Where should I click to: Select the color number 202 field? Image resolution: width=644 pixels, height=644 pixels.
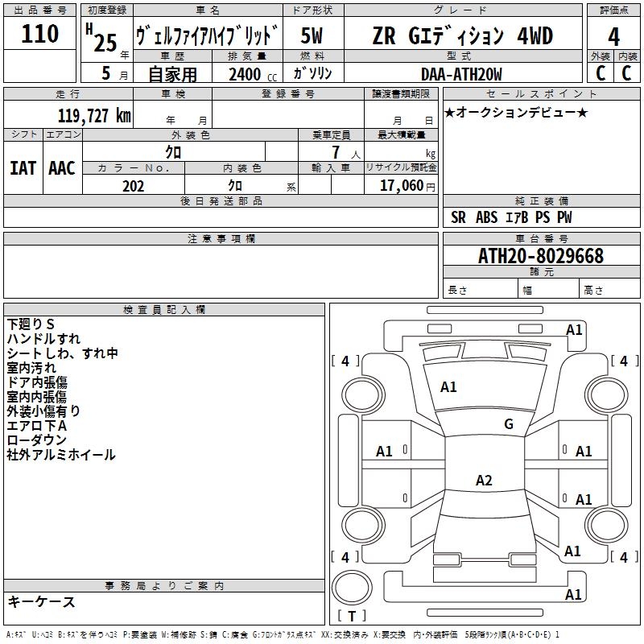[133, 185]
